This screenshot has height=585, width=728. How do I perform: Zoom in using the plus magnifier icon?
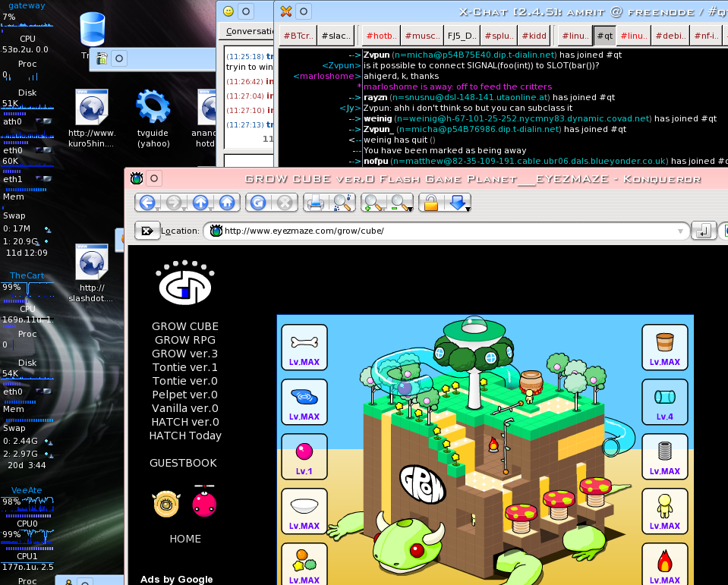click(373, 203)
